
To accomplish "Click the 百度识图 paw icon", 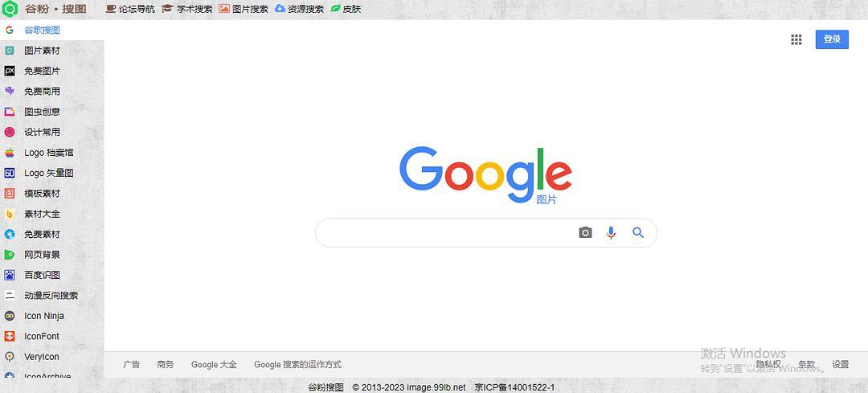I will tap(10, 275).
